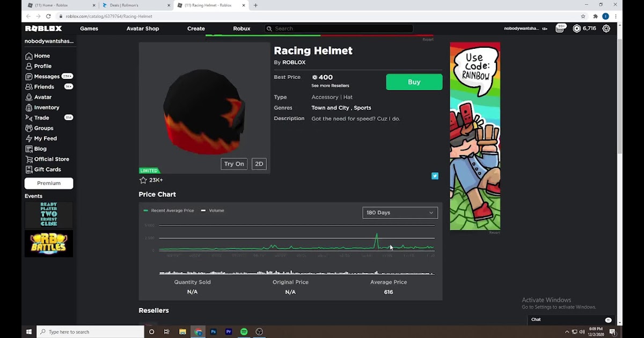Screen dimensions: 644x338
Task: Click the Racing Helmet 3D preview
Action: point(204,108)
